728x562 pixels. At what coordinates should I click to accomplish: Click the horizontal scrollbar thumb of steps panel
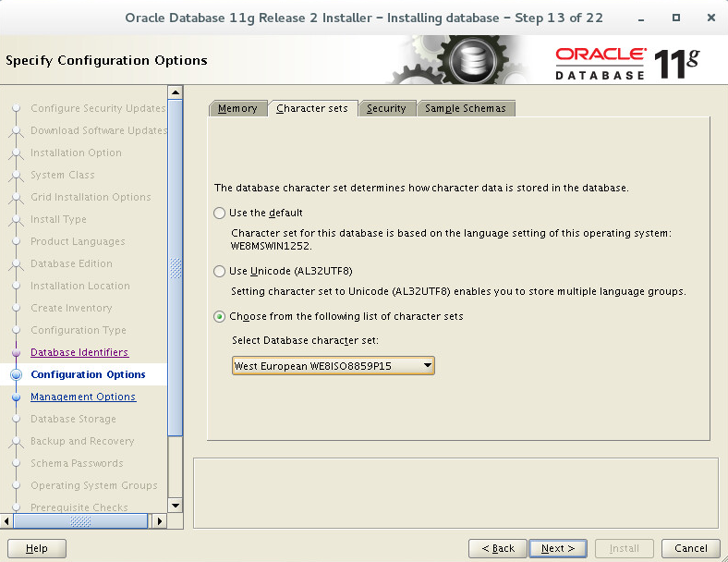coord(80,521)
